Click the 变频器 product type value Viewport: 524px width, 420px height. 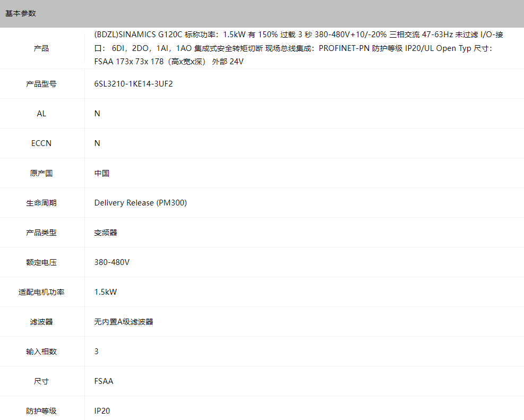coord(106,233)
